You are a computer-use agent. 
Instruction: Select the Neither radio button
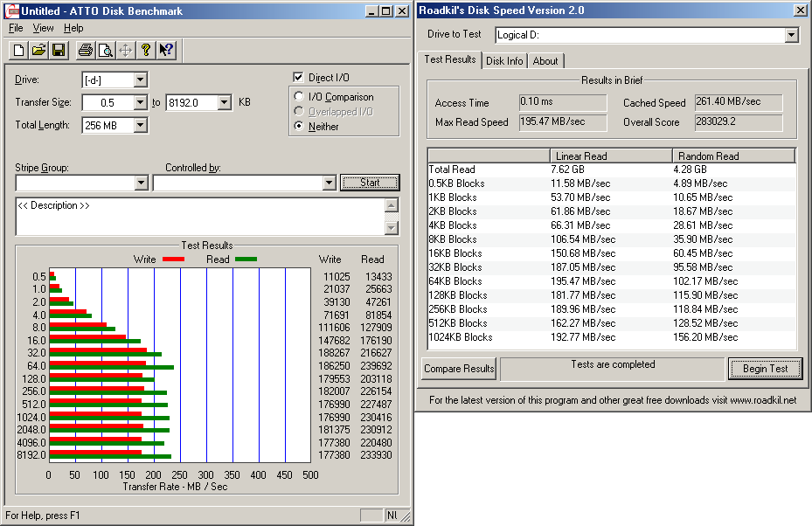(300, 126)
